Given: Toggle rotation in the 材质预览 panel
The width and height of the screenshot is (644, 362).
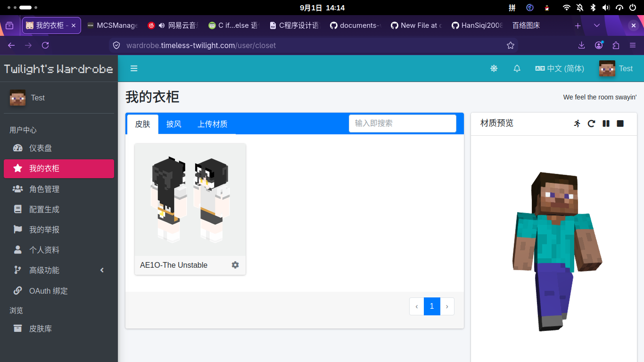Looking at the screenshot, I should click(591, 123).
